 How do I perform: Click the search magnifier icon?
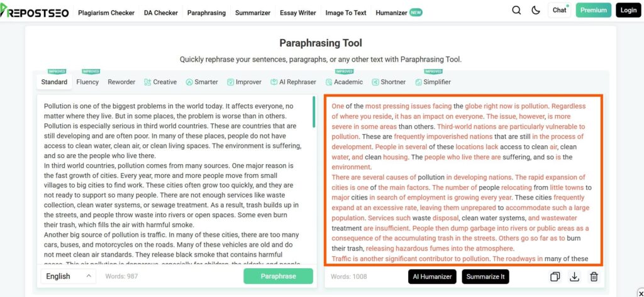pos(516,10)
